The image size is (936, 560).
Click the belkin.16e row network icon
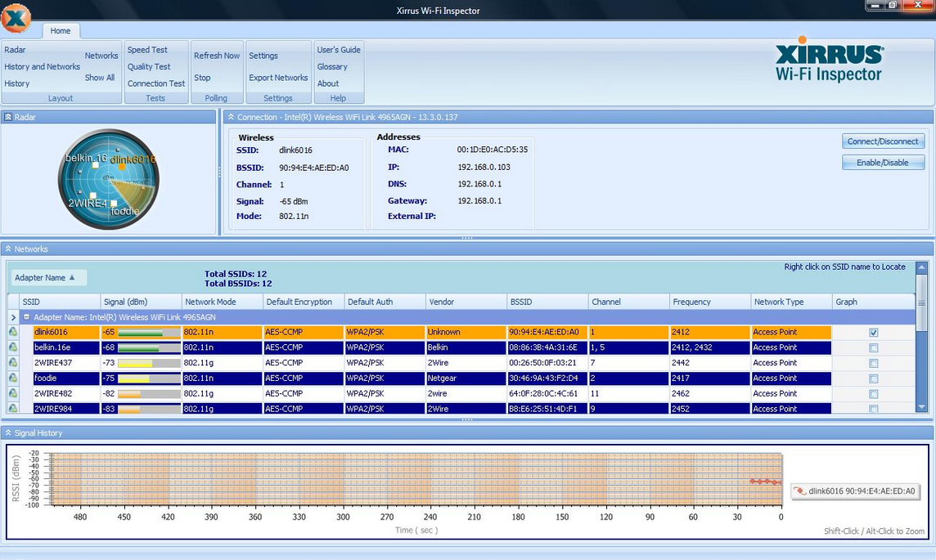[13, 347]
